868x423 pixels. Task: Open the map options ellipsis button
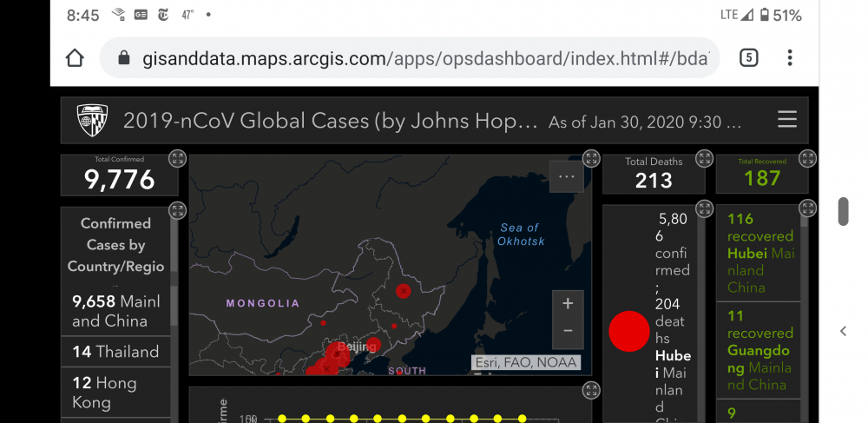[566, 176]
